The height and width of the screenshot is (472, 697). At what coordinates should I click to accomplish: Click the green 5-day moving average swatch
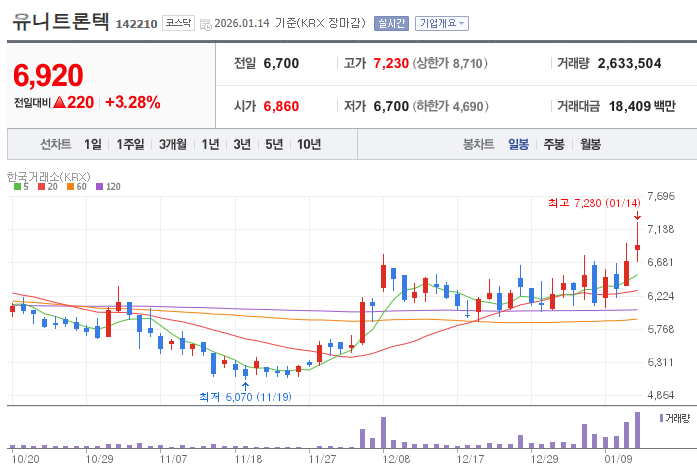17,187
